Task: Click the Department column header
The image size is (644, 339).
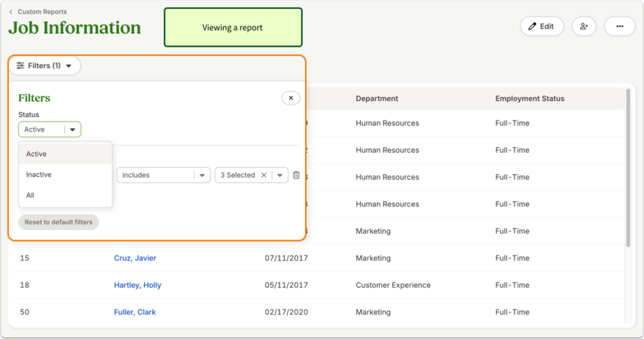Action: pos(377,99)
